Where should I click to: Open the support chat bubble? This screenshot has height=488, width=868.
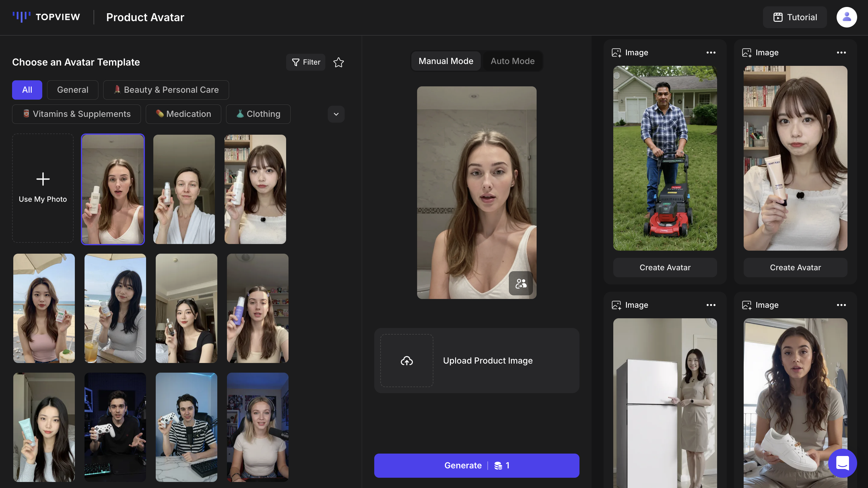[x=842, y=463]
